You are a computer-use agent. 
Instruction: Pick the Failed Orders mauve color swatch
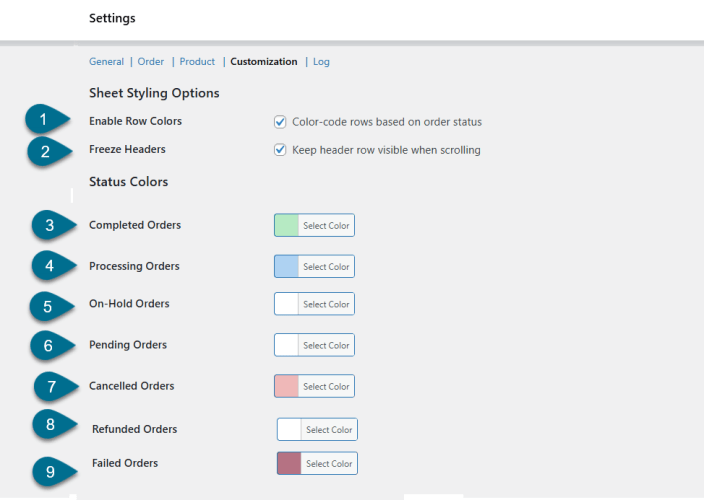[x=289, y=463]
